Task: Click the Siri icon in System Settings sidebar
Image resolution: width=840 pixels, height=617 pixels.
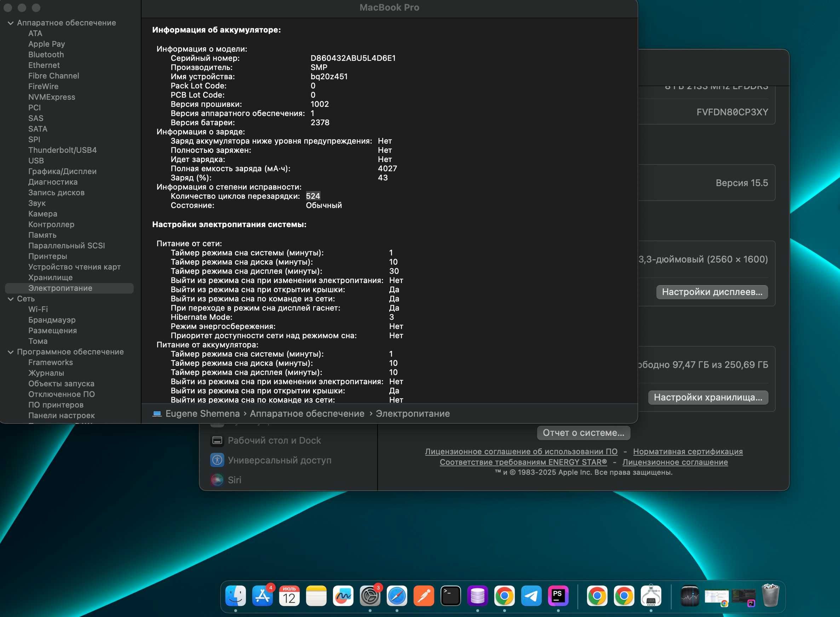Action: tap(217, 480)
